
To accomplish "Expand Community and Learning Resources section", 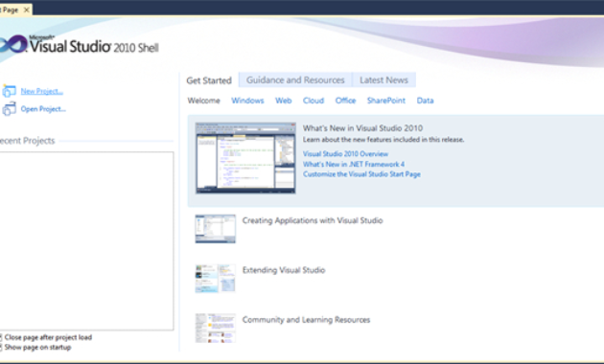I will (x=306, y=320).
